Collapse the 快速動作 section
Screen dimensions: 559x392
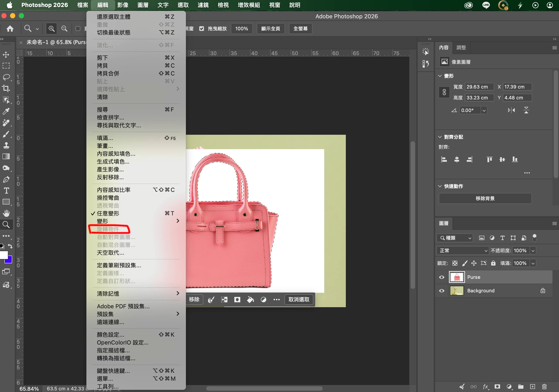[440, 186]
